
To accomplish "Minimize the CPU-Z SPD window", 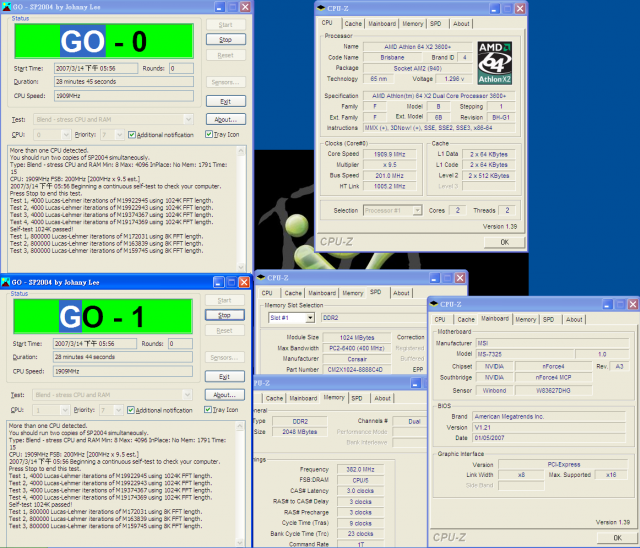I will pos(435,278).
